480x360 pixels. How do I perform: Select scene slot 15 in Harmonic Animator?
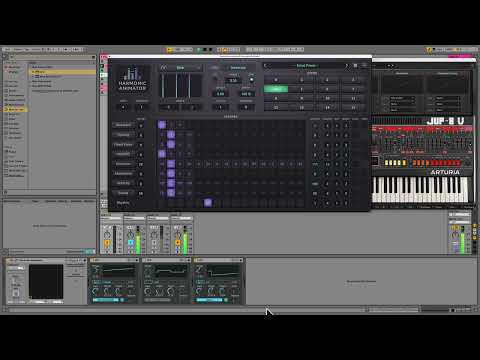click(353, 107)
